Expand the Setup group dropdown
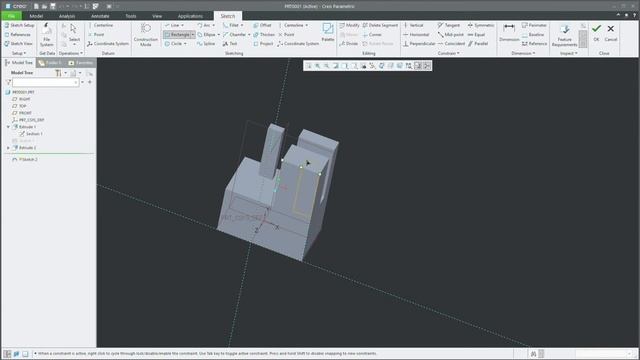640x360 pixels. (x=19, y=53)
